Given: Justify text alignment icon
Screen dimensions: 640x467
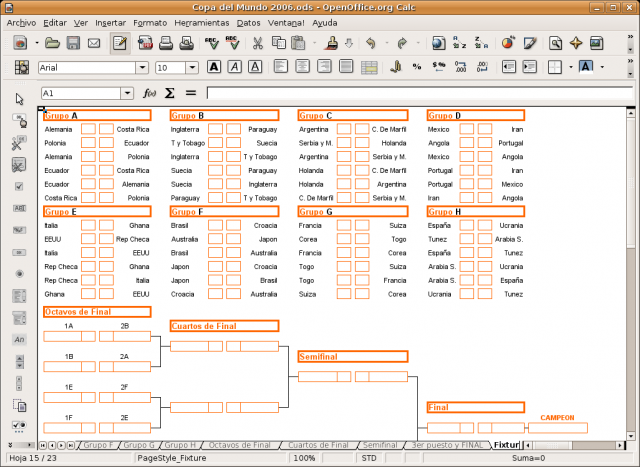Looking at the screenshot, I should [x=346, y=67].
